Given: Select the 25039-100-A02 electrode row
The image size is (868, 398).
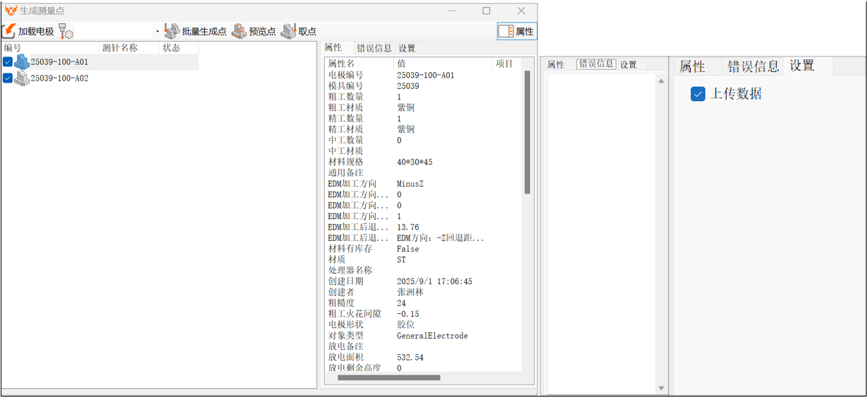Looking at the screenshot, I should tap(60, 78).
